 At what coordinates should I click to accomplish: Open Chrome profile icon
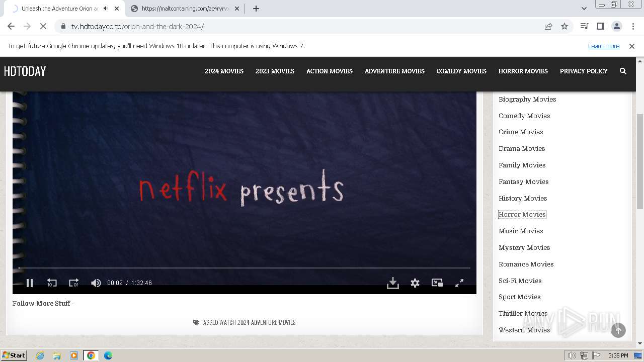[x=617, y=27]
